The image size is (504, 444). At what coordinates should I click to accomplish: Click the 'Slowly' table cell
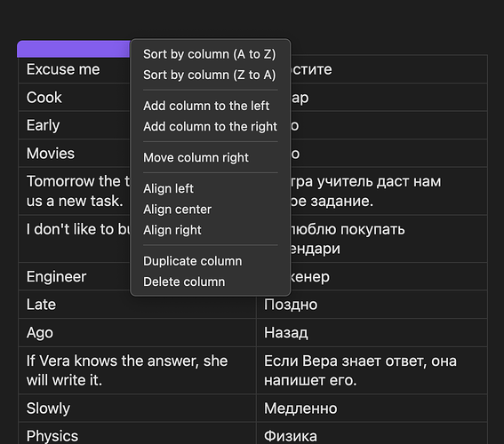click(137, 408)
